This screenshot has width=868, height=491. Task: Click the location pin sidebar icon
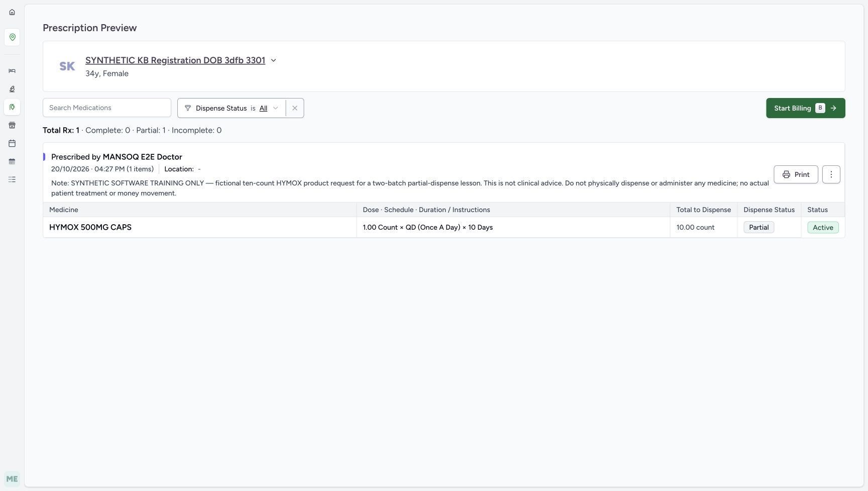point(12,37)
